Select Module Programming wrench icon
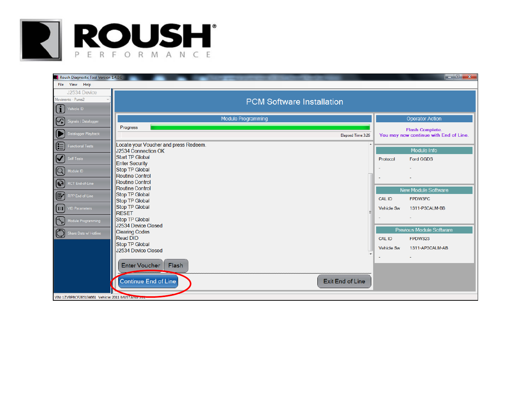The image size is (532, 399). pos(60,221)
